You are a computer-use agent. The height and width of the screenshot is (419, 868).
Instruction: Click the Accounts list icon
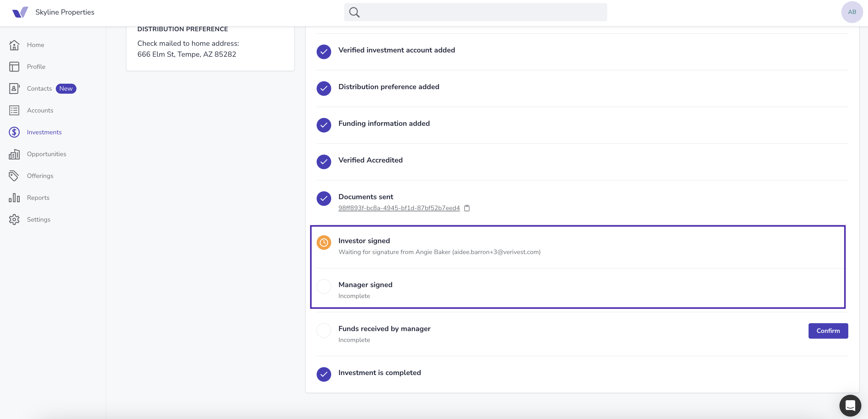(x=14, y=110)
